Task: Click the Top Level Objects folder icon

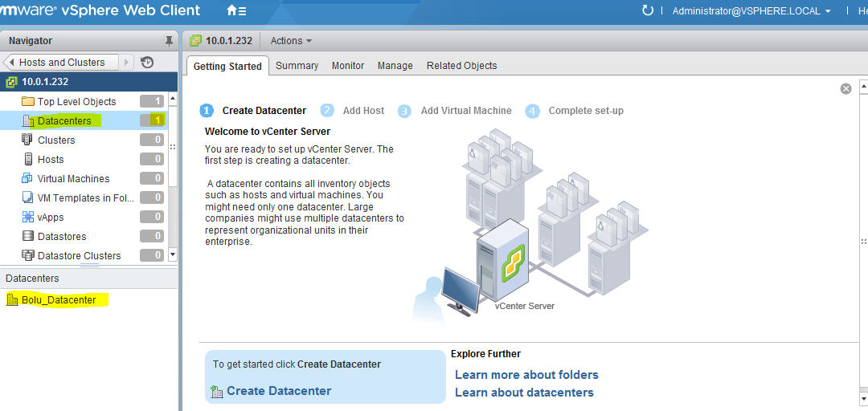Action: 27,101
